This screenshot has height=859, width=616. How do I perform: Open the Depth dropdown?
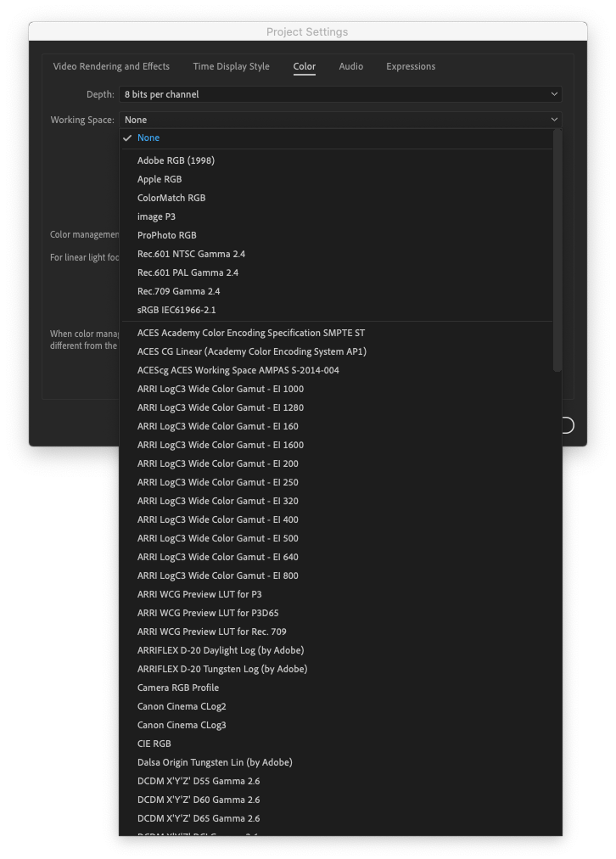tap(339, 94)
